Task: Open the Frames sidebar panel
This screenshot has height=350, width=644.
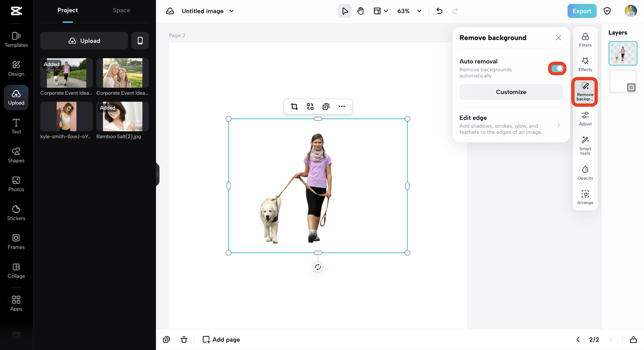Action: click(x=16, y=241)
